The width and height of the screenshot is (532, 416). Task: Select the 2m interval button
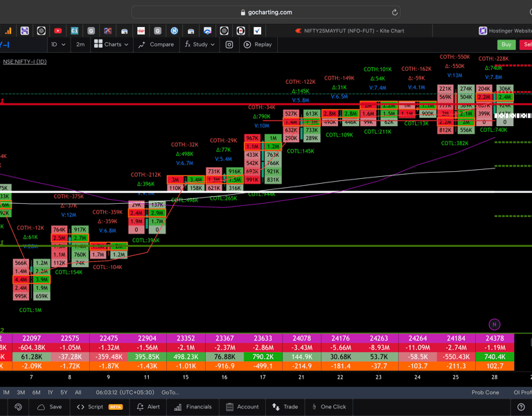click(80, 44)
